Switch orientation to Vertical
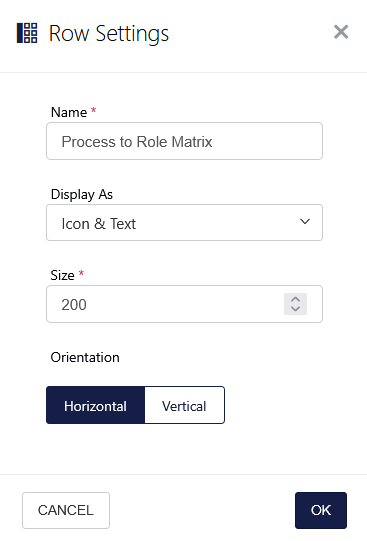The image size is (367, 541). (x=185, y=405)
